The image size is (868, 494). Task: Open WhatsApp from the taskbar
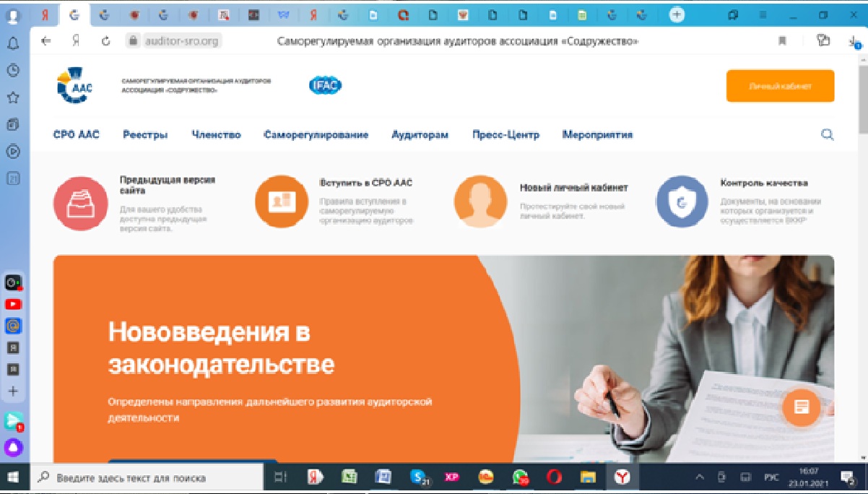click(x=521, y=477)
